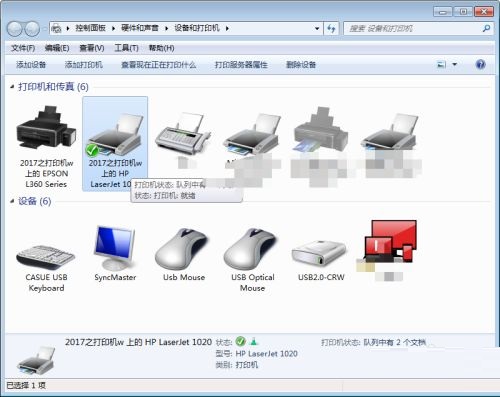
Task: Click the 打印机和传真 (6) group heading
Action: [x=53, y=87]
